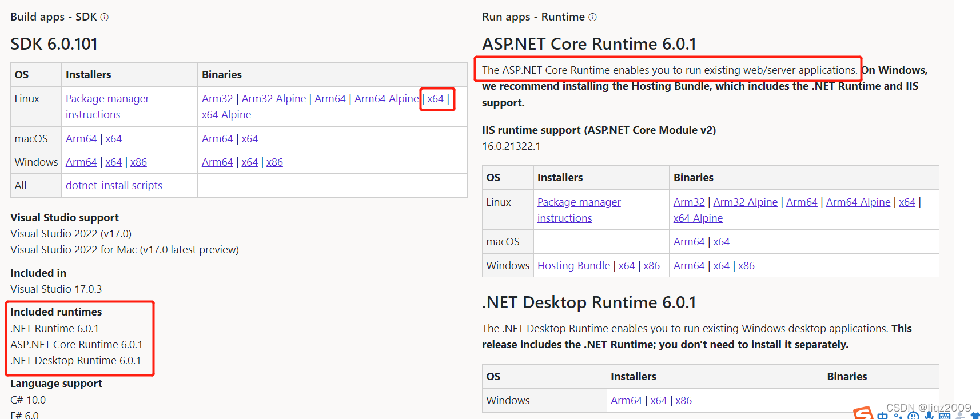Download SDK Linux x64 binary
Viewport: 980px width, 419px height.
point(435,98)
